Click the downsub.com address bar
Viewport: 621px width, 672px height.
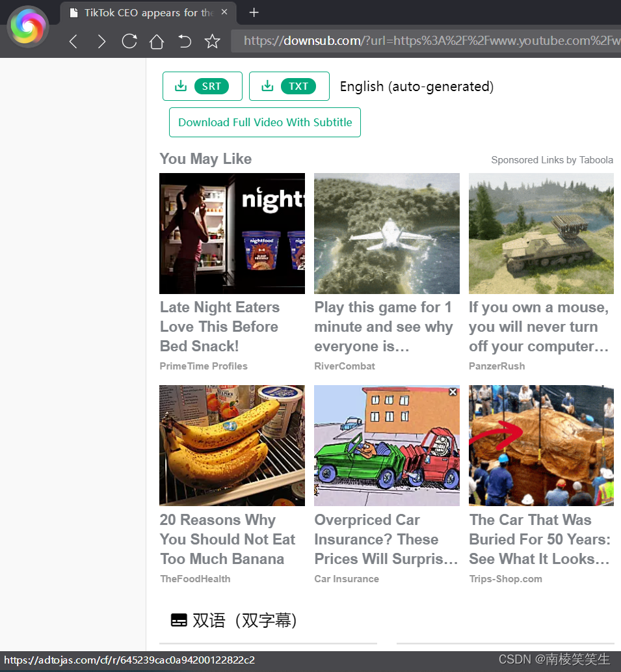coord(426,41)
